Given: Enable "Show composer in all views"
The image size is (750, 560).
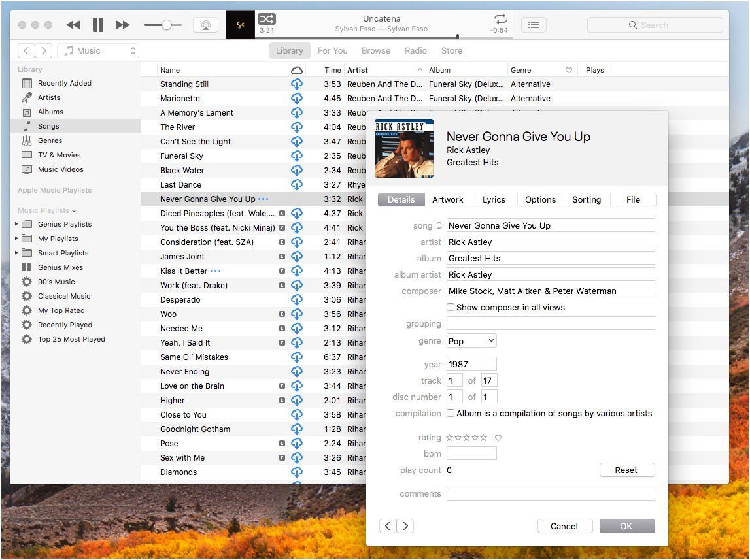Looking at the screenshot, I should tap(450, 307).
